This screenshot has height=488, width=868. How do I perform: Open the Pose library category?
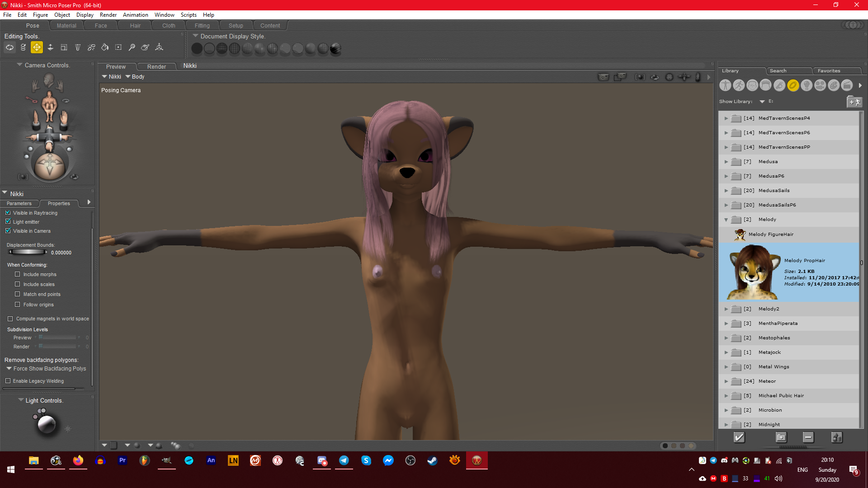739,85
